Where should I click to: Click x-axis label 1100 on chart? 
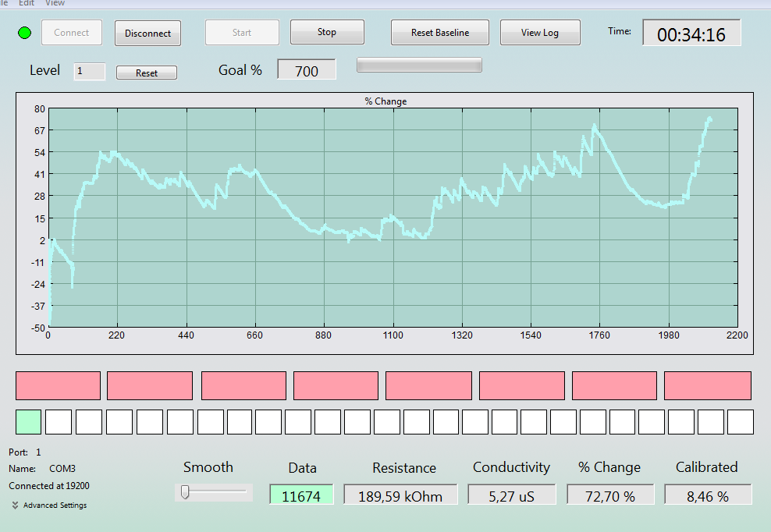(x=393, y=335)
